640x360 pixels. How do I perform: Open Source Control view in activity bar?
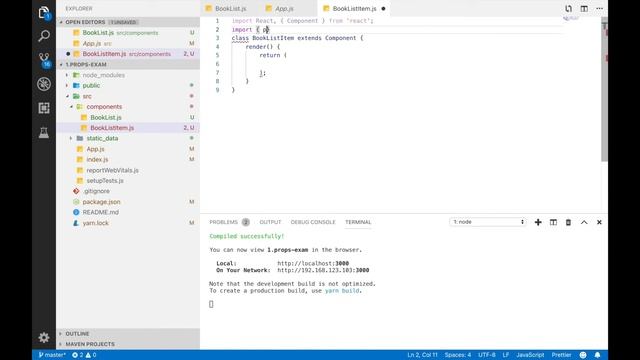44,60
